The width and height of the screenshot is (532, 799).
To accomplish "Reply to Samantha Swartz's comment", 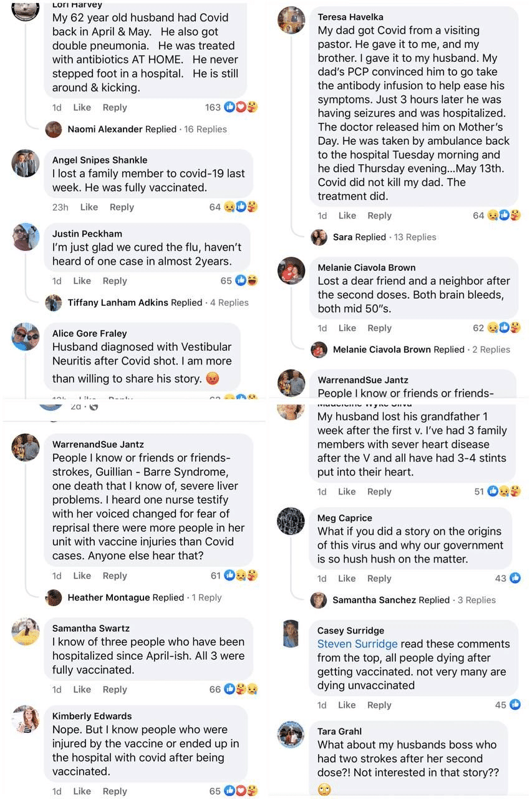I will (x=115, y=689).
